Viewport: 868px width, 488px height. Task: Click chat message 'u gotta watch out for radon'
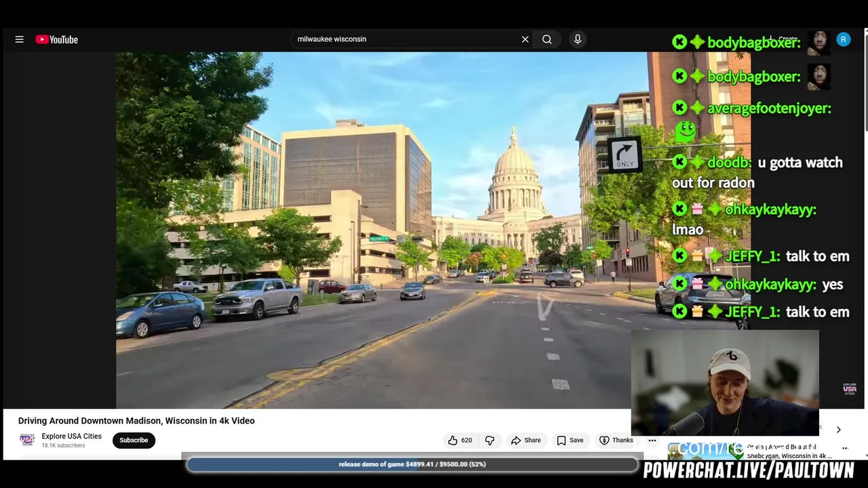click(x=757, y=173)
